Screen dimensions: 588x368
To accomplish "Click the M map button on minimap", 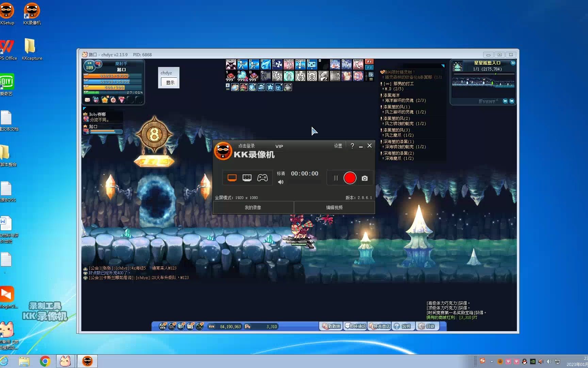I will pyautogui.click(x=511, y=101).
